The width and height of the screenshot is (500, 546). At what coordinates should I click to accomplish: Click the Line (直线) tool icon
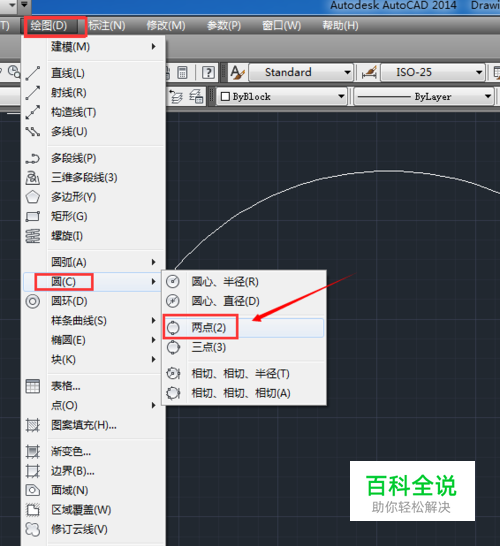coord(33,73)
